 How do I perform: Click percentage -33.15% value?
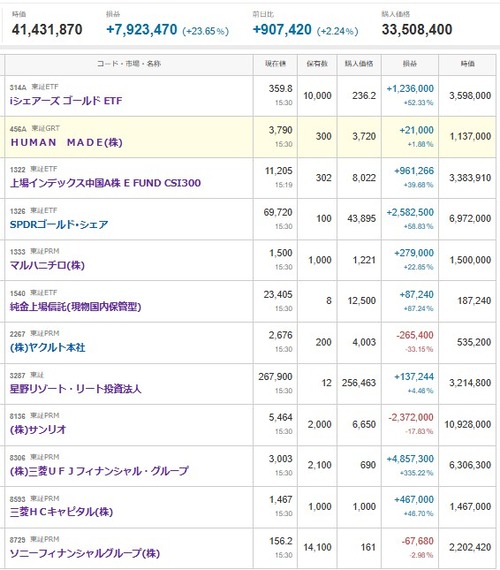click(419, 349)
